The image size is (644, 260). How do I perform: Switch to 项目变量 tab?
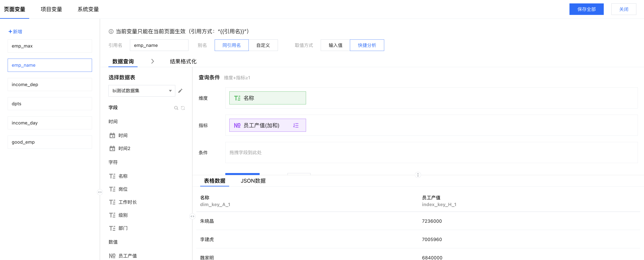click(51, 9)
